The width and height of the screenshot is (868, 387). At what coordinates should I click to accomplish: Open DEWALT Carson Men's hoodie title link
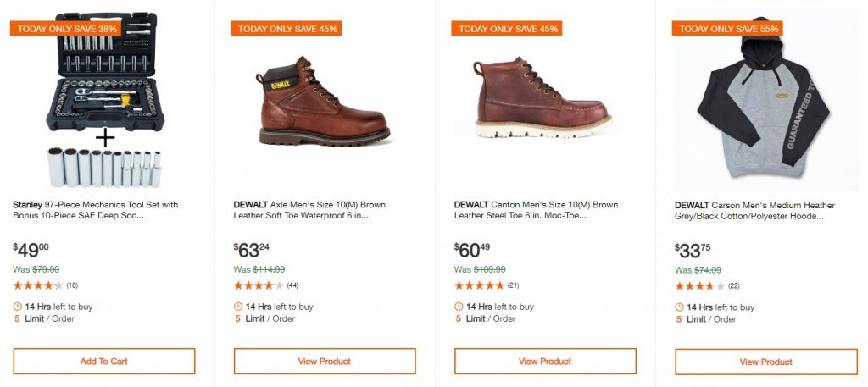[754, 210]
